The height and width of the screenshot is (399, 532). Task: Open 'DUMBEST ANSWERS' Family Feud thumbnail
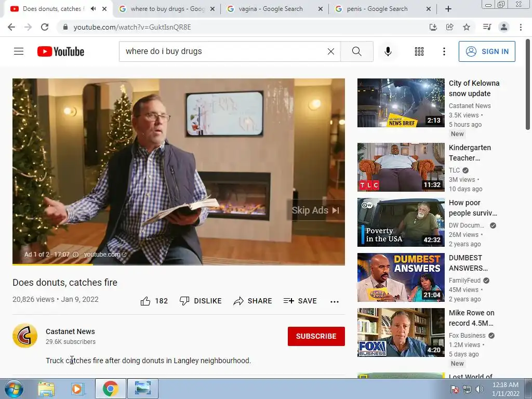401,277
